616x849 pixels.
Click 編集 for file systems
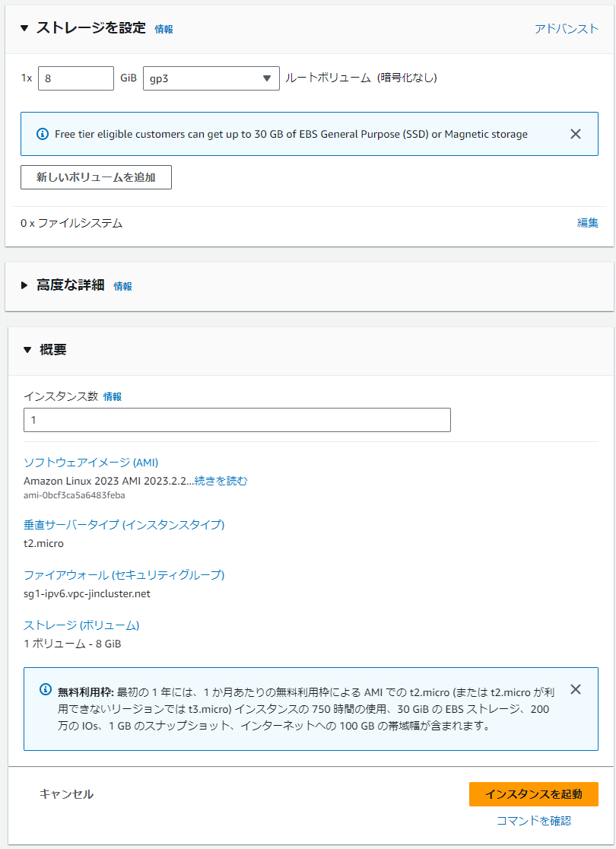pyautogui.click(x=587, y=223)
